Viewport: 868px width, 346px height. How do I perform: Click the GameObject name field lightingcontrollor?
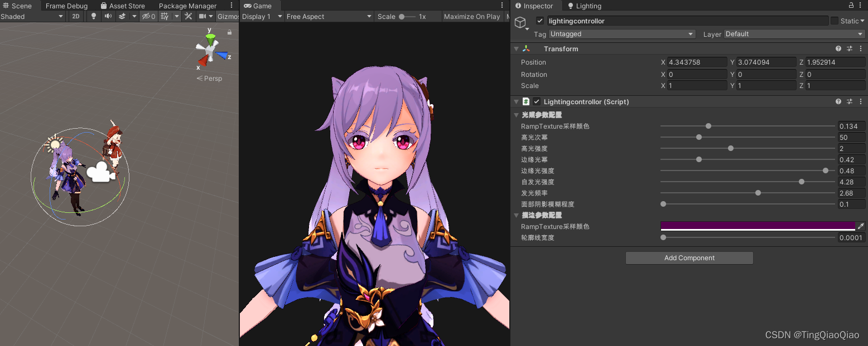click(687, 21)
